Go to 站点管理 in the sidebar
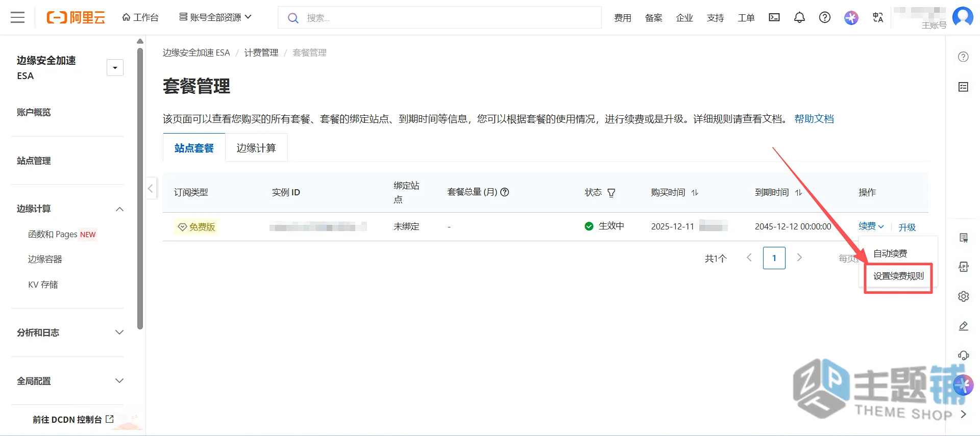Image resolution: width=980 pixels, height=436 pixels. click(x=34, y=161)
